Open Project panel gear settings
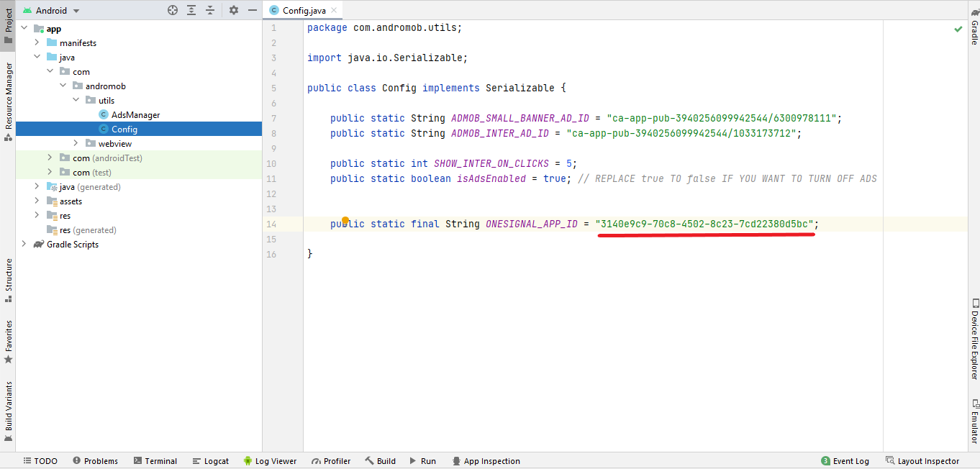980x469 pixels. [x=234, y=10]
